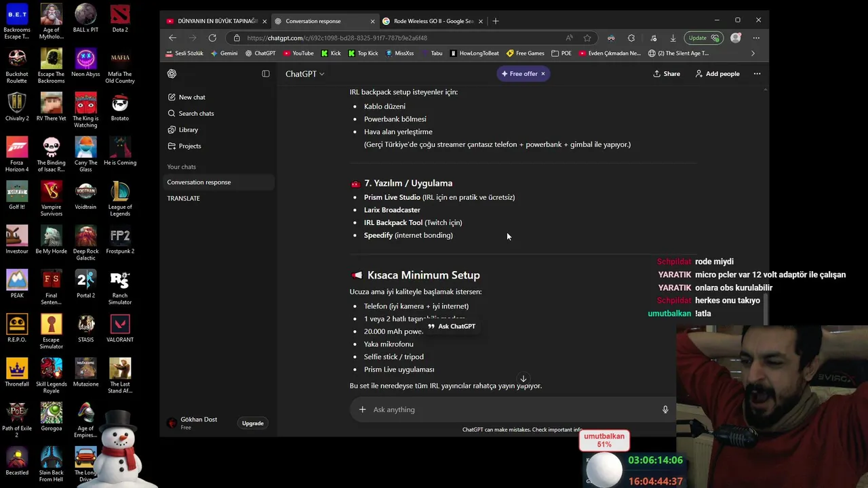Open Chivalry 2 desktop icon

pos(17,106)
